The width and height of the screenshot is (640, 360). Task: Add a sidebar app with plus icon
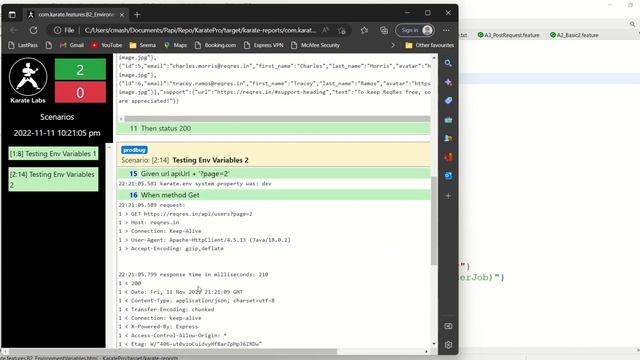pyautogui.click(x=448, y=196)
